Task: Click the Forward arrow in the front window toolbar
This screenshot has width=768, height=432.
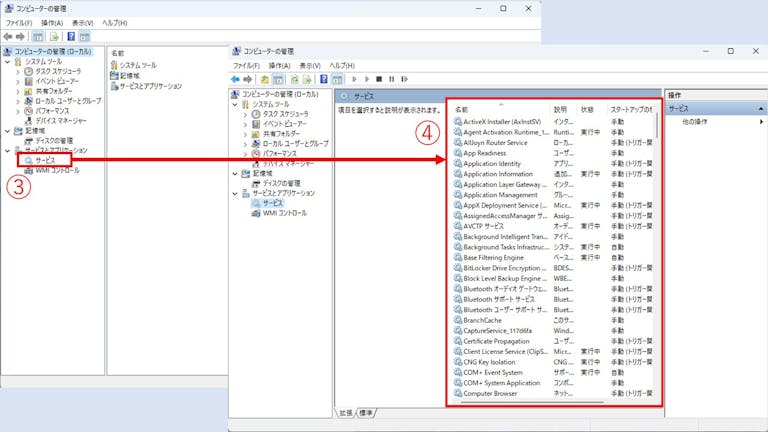Action: 248,79
